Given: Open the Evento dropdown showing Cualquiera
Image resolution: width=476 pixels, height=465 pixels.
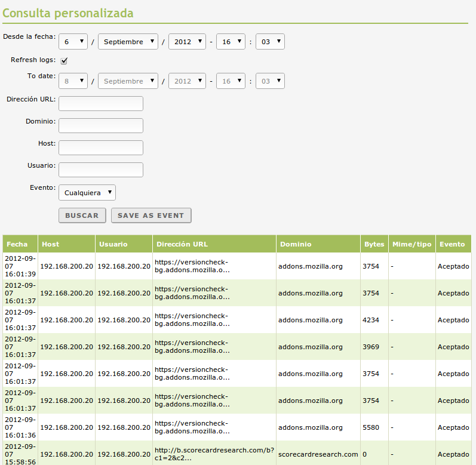Looking at the screenshot, I should pyautogui.click(x=87, y=193).
